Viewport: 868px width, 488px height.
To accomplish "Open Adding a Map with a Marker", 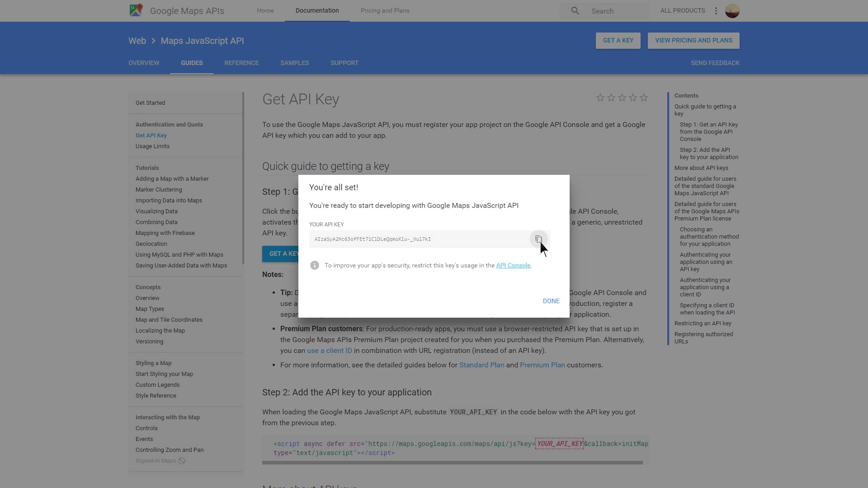I will [172, 179].
